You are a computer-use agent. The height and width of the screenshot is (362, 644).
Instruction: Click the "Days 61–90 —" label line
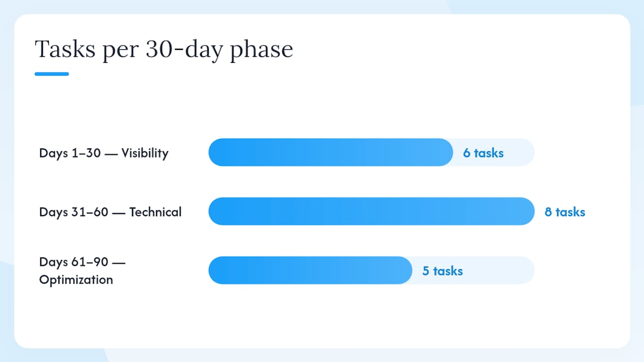point(83,262)
